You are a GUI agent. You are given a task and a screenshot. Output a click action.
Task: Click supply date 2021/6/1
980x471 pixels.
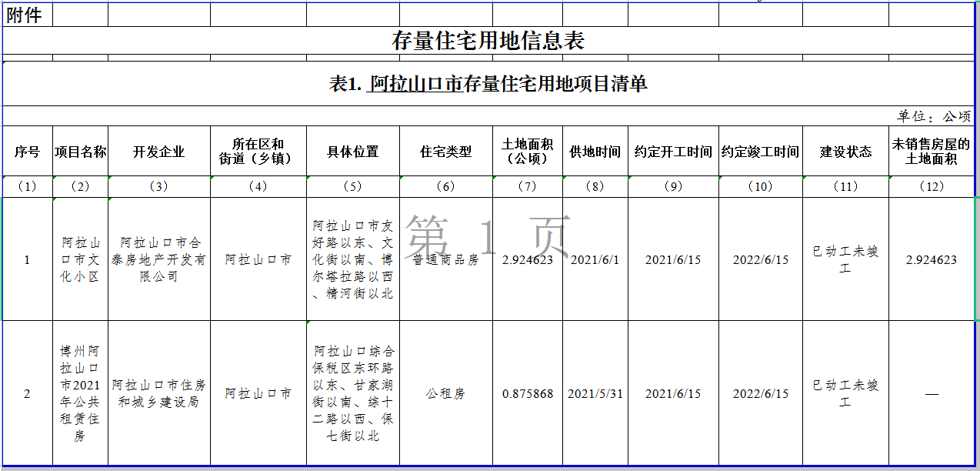click(595, 259)
